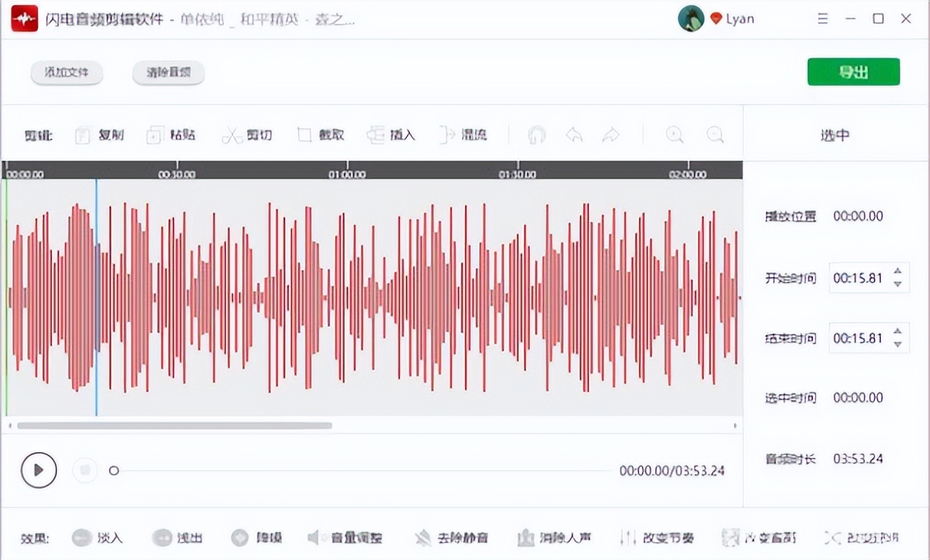Zoom in on the waveform with the magnifier

[674, 135]
